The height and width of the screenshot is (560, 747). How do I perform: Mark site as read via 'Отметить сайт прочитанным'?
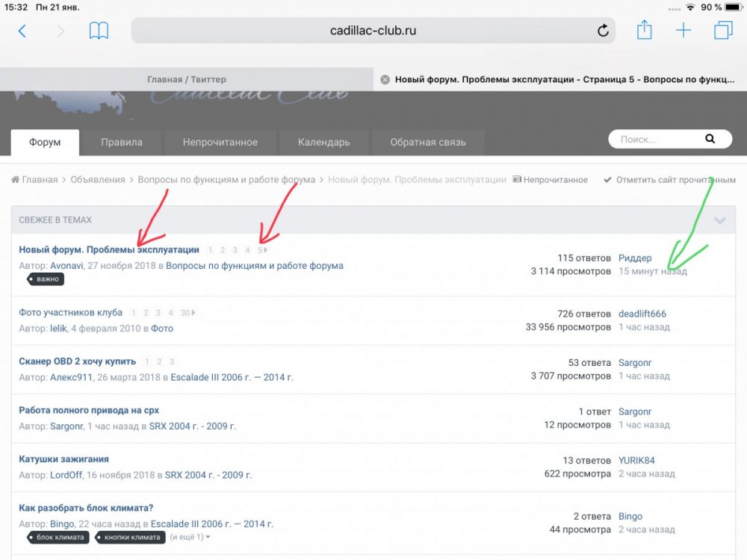(x=669, y=180)
